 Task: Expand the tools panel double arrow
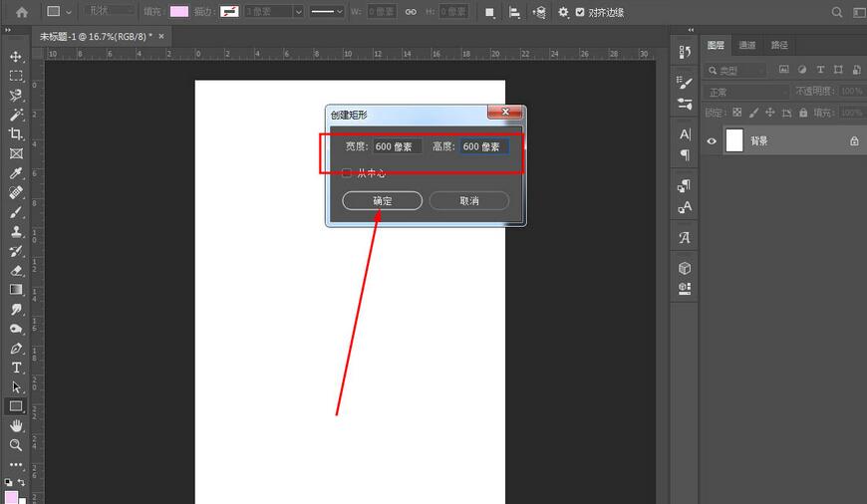[x=8, y=30]
